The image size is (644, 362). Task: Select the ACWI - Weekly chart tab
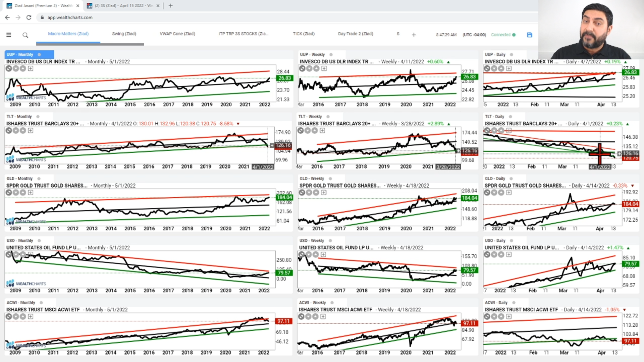[313, 303]
